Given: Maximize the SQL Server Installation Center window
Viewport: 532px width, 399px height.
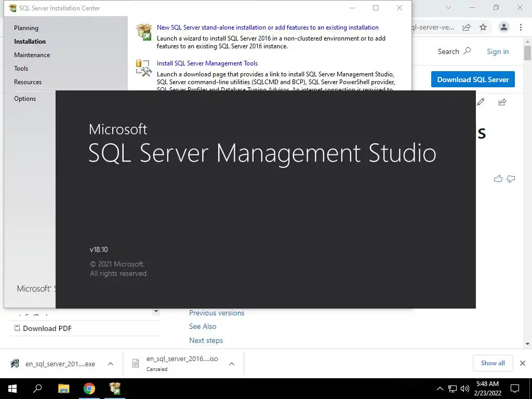Looking at the screenshot, I should (x=376, y=8).
